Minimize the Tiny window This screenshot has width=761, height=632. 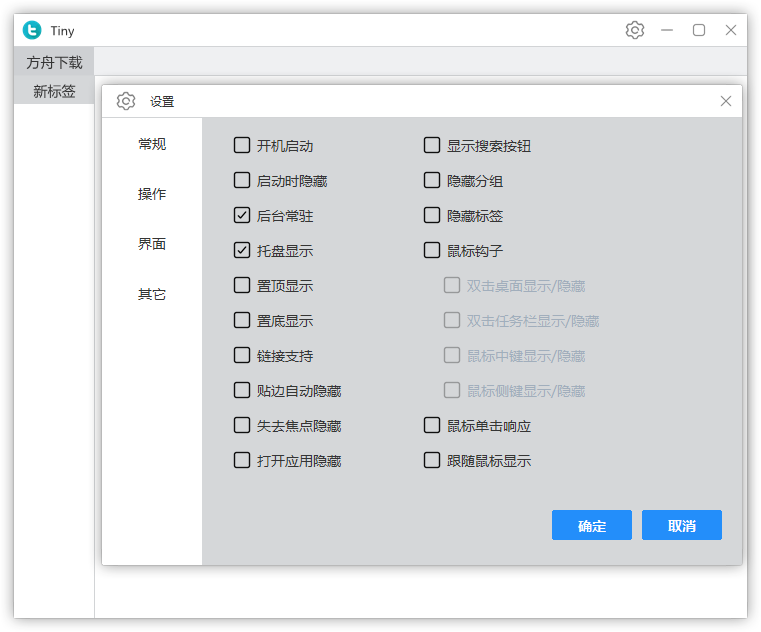point(667,30)
